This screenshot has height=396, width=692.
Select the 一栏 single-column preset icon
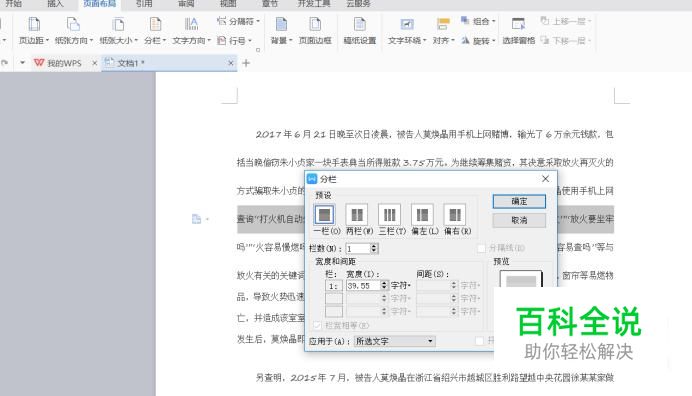pyautogui.click(x=324, y=215)
